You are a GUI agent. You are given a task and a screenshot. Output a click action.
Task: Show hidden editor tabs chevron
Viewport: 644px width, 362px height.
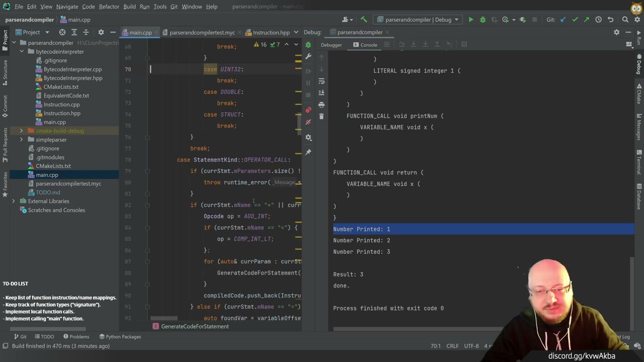(296, 32)
